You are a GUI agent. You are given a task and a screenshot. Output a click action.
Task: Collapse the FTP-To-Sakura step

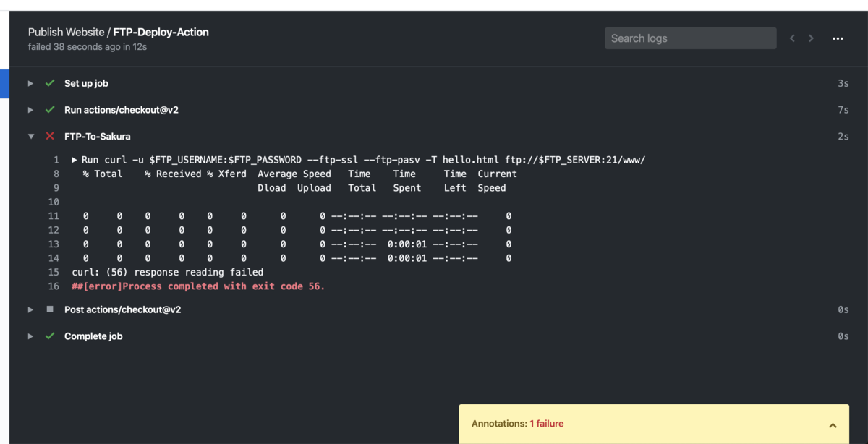click(x=30, y=136)
